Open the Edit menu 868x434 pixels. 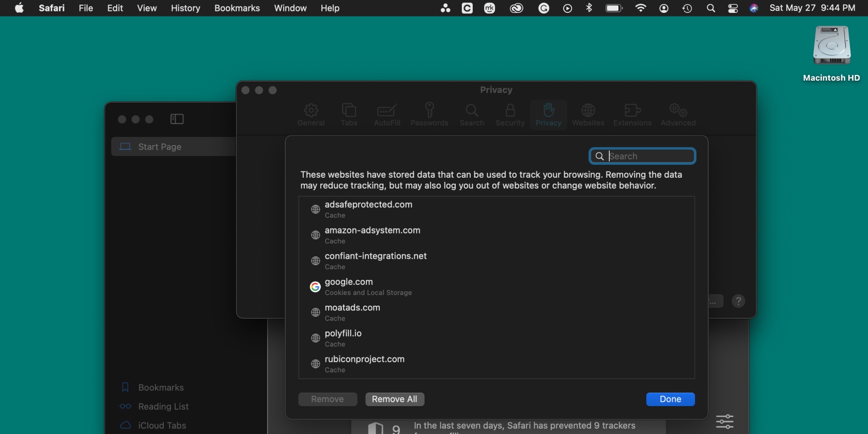(x=115, y=8)
